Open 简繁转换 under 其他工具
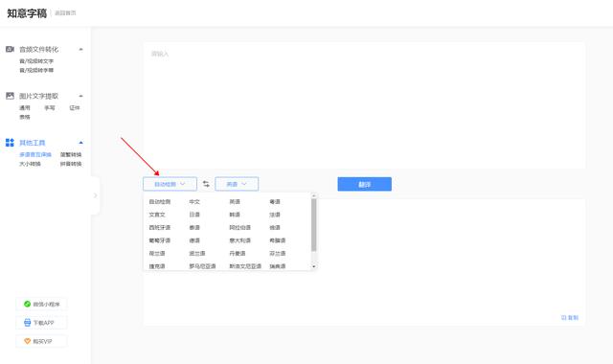The height and width of the screenshot is (364, 613). tap(71, 154)
